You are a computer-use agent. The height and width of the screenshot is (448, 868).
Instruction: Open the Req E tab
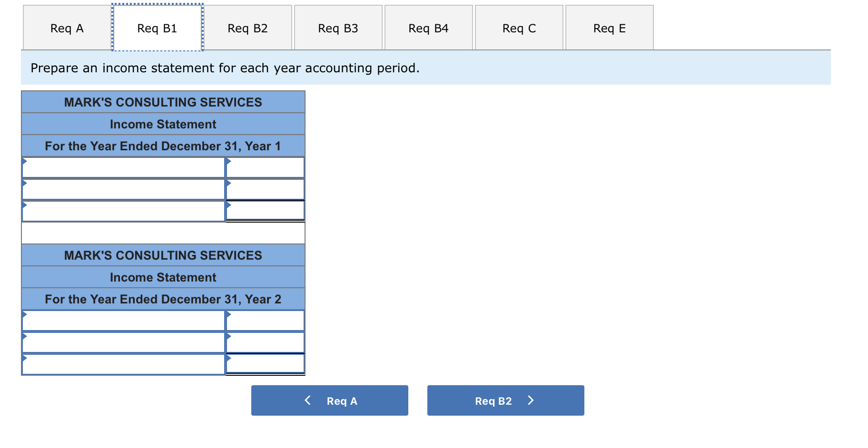click(609, 28)
